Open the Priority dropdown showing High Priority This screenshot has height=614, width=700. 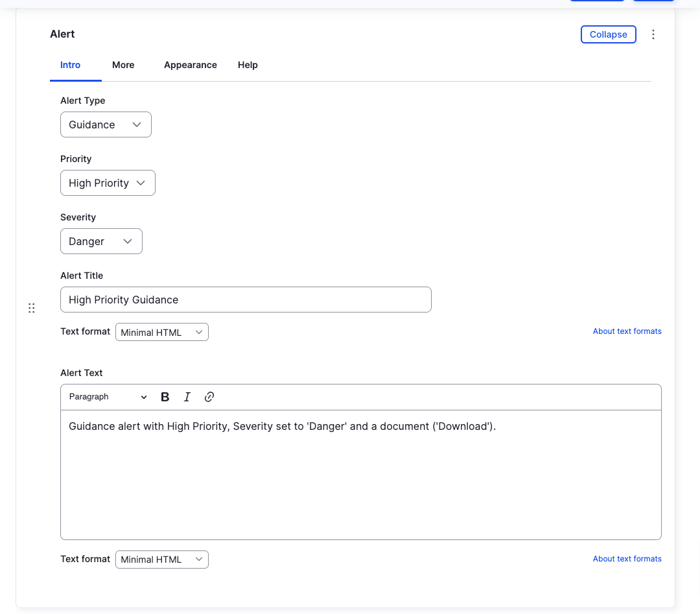[x=108, y=183]
